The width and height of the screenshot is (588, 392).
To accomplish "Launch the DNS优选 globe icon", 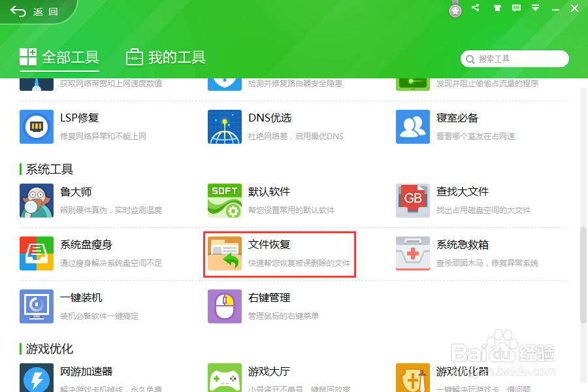I will [x=225, y=127].
